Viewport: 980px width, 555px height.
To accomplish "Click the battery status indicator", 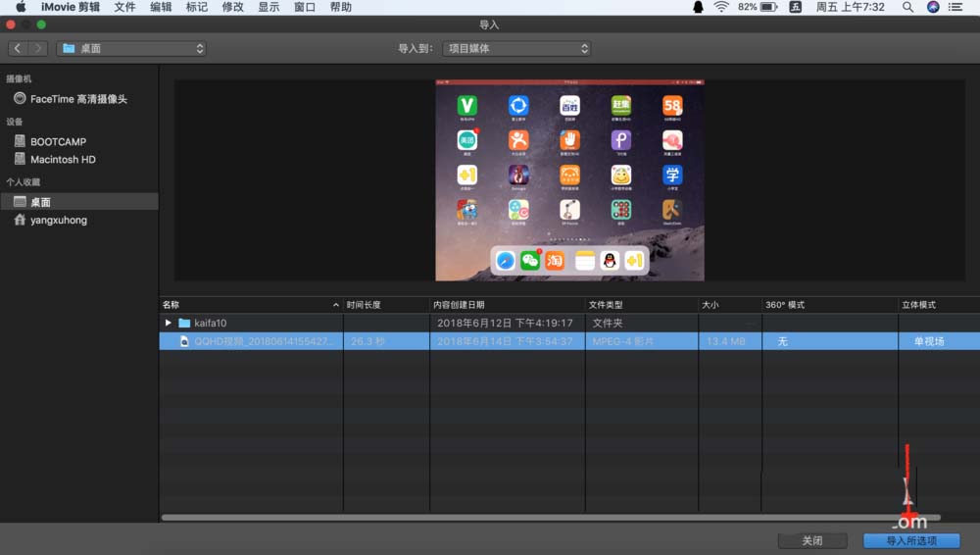I will 758,7.
